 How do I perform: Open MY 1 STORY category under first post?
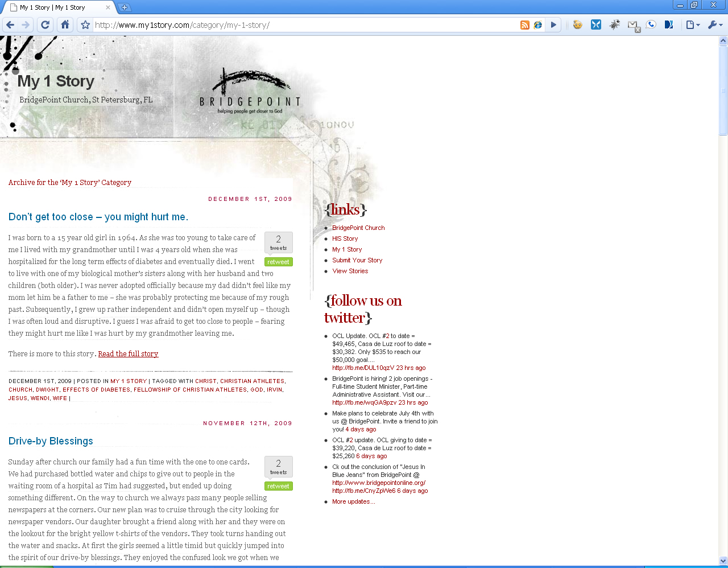click(x=129, y=381)
